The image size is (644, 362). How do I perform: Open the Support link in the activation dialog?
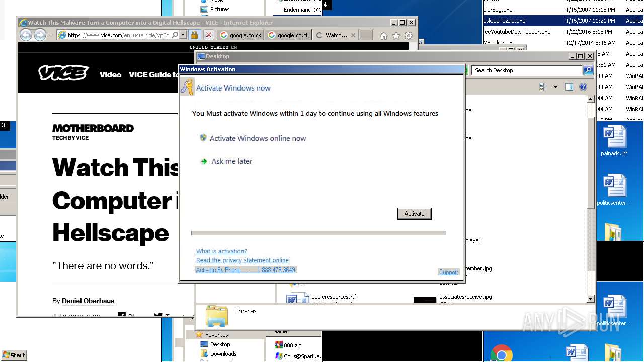(x=448, y=272)
